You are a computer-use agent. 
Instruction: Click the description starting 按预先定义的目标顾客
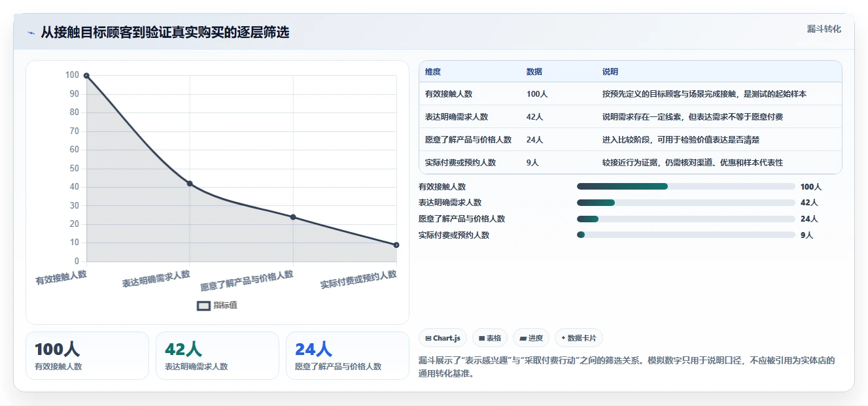coord(704,94)
